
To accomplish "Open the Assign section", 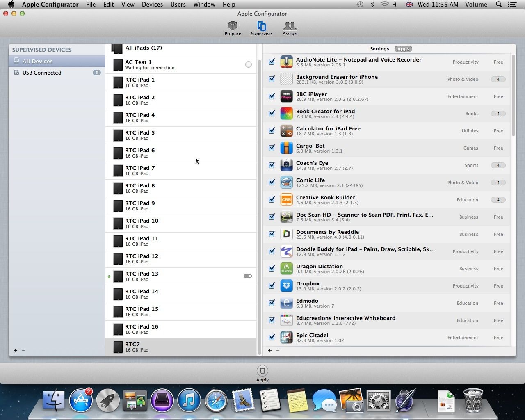I will (290, 28).
